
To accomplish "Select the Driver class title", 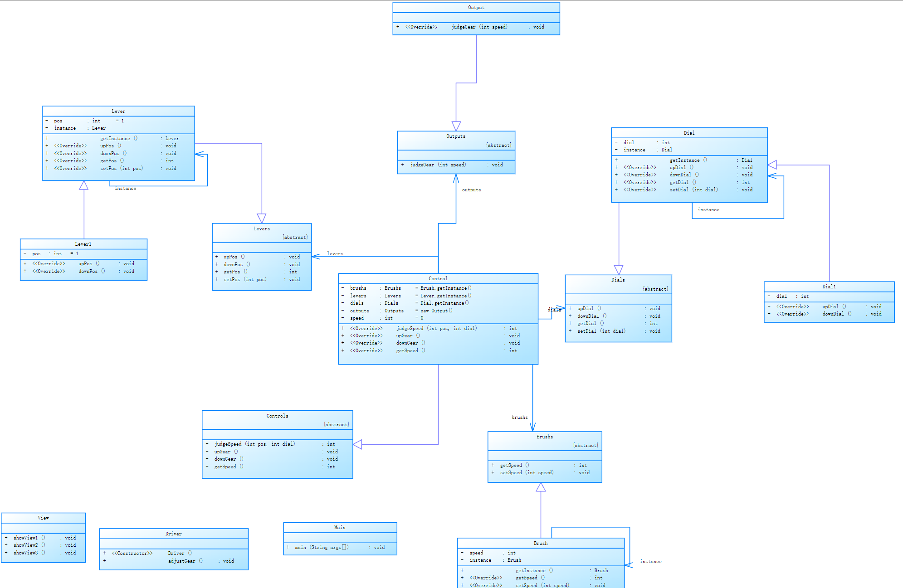I will pyautogui.click(x=173, y=534).
